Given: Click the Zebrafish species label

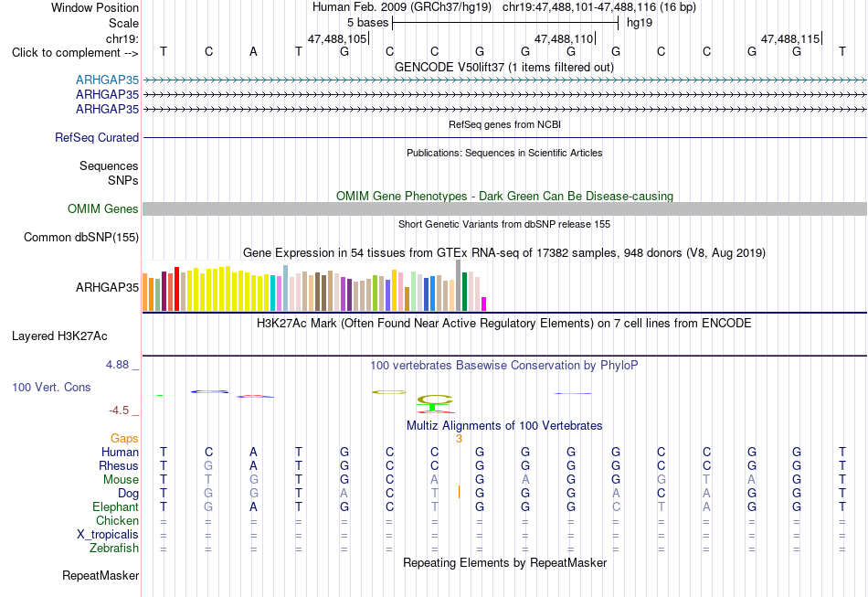Looking at the screenshot, I should click(x=114, y=549).
